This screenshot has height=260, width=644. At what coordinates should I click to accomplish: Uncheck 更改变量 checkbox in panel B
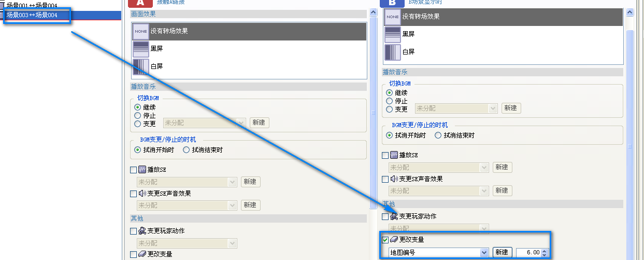point(385,240)
